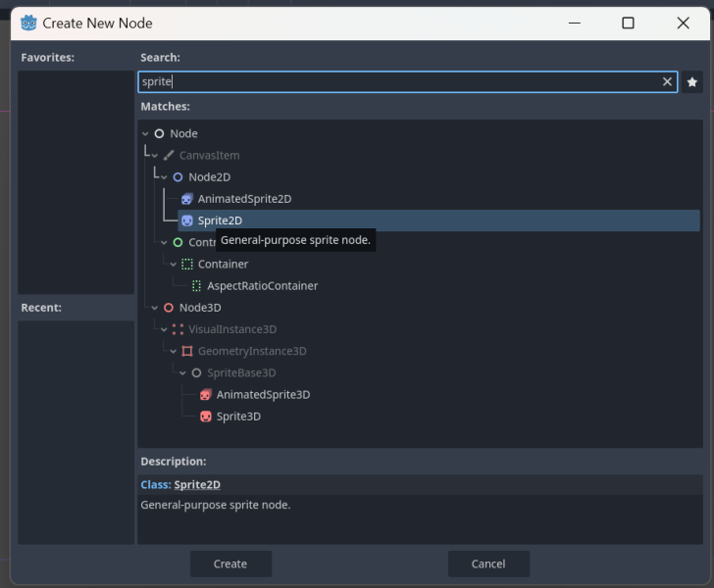This screenshot has width=714, height=588.
Task: Open the Sprite2D class documentation link
Action: tap(197, 485)
